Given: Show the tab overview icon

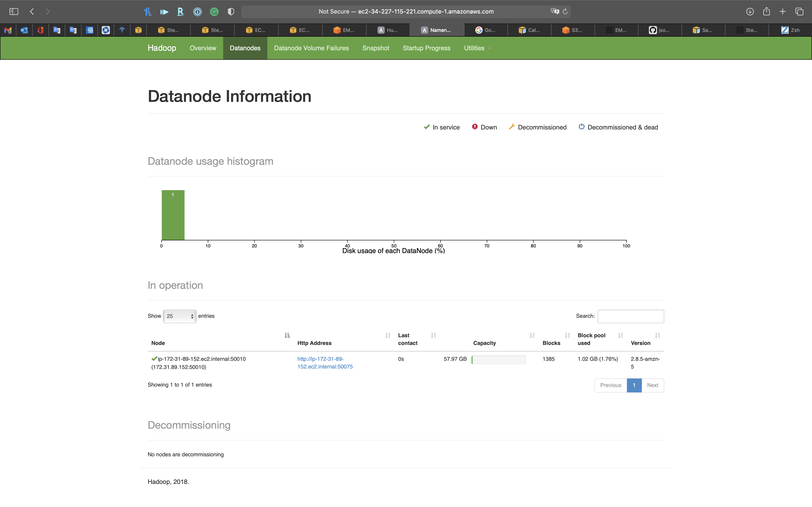Looking at the screenshot, I should tap(799, 11).
